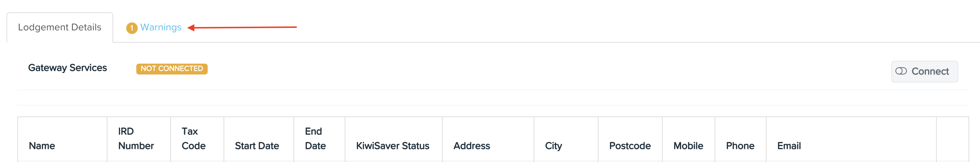Click the orange warning count badge
Viewport: 980px width, 162px height.
tap(132, 28)
